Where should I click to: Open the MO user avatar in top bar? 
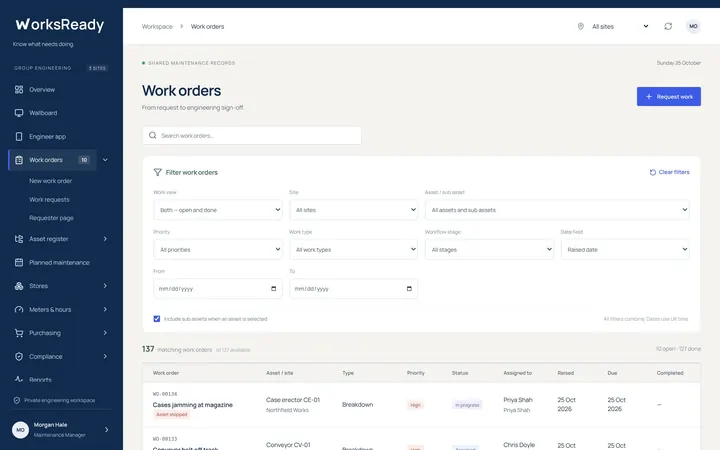[693, 26]
